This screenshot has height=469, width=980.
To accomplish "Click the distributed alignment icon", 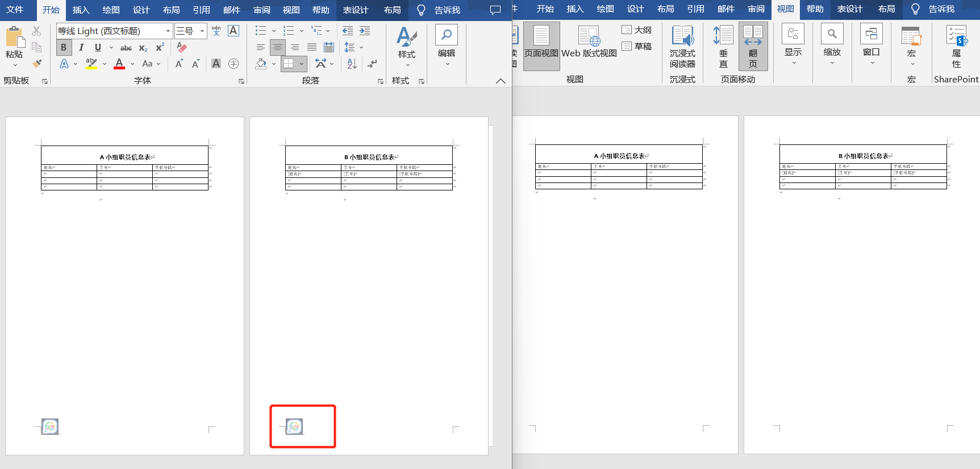I will [329, 47].
